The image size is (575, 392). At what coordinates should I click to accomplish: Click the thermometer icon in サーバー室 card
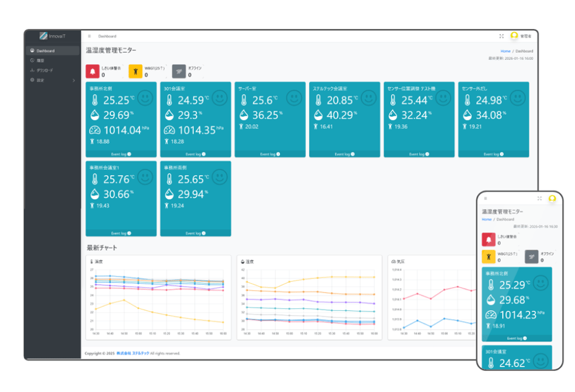click(244, 100)
